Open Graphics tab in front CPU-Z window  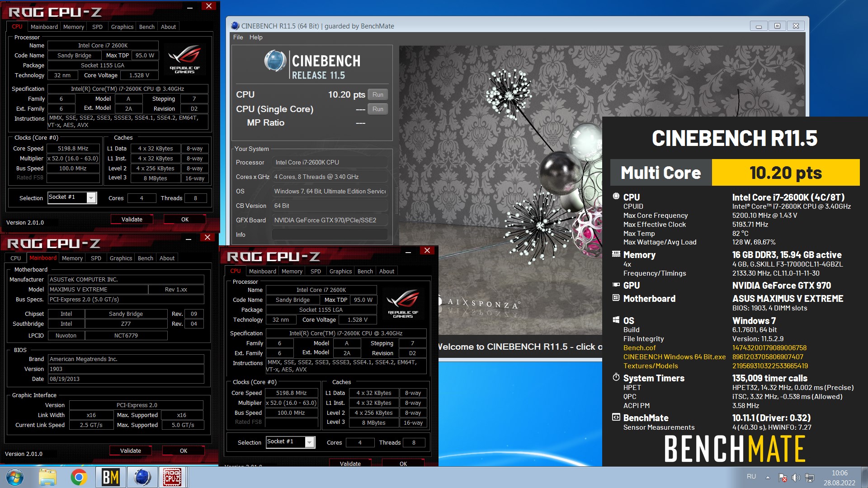coord(340,271)
